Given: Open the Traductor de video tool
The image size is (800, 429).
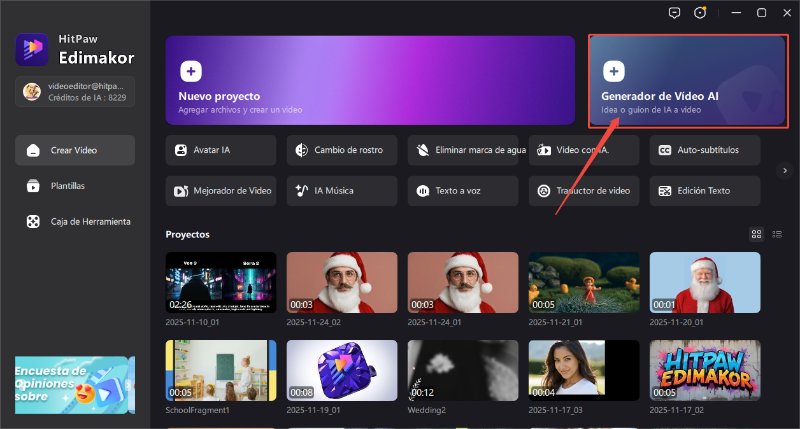Looking at the screenshot, I should (x=584, y=191).
